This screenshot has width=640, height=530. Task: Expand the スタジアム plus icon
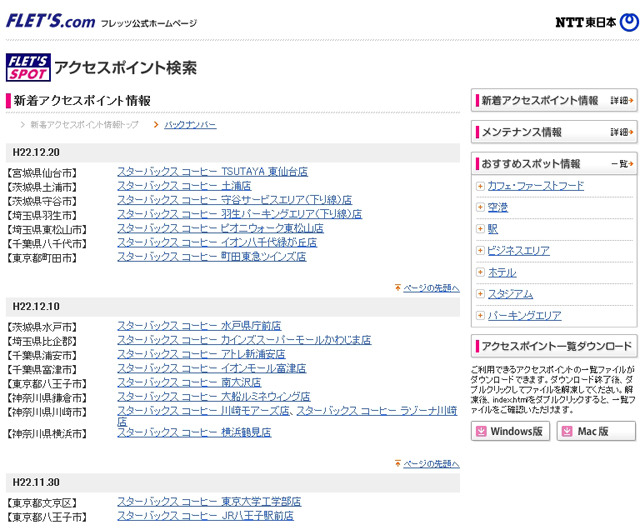(x=480, y=294)
